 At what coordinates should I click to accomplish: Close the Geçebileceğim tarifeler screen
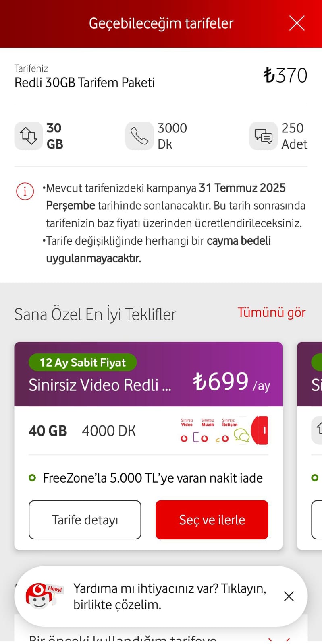297,23
